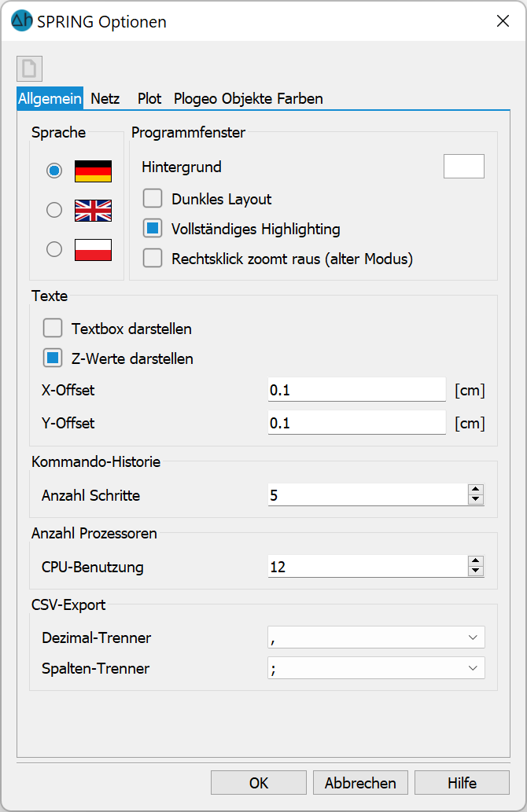Click the OK button
The image size is (527, 812).
tap(259, 782)
